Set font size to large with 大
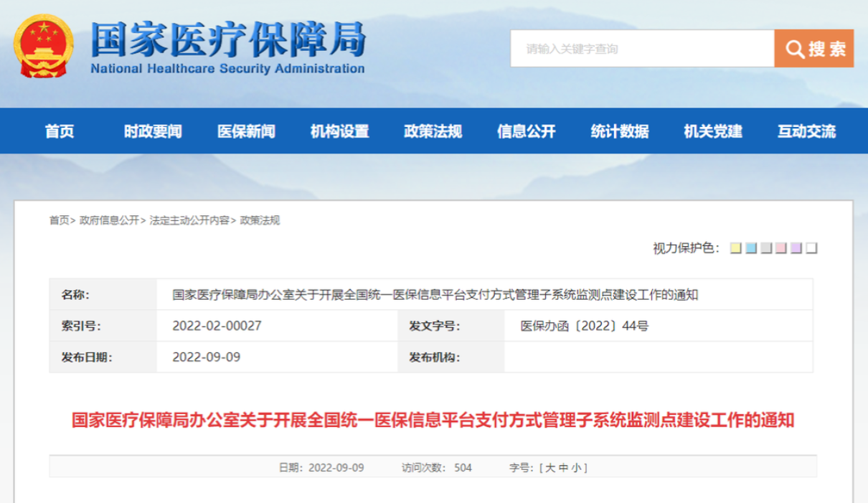 (x=550, y=468)
